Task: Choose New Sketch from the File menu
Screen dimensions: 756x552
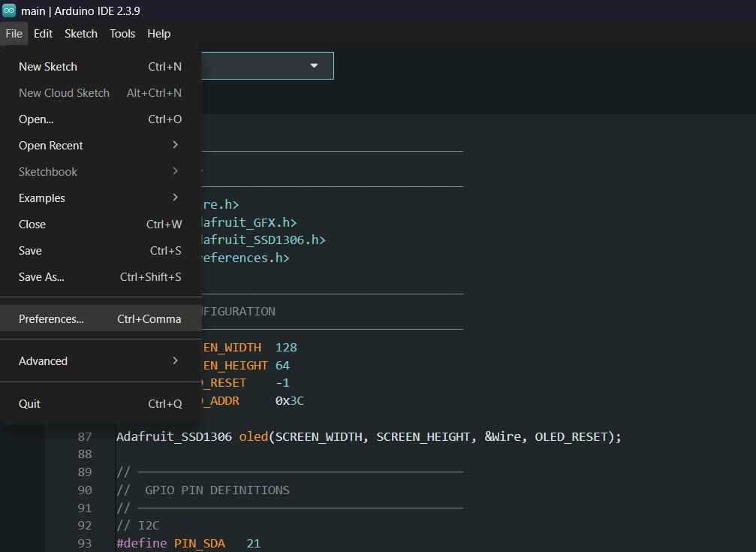Action: [x=101, y=67]
